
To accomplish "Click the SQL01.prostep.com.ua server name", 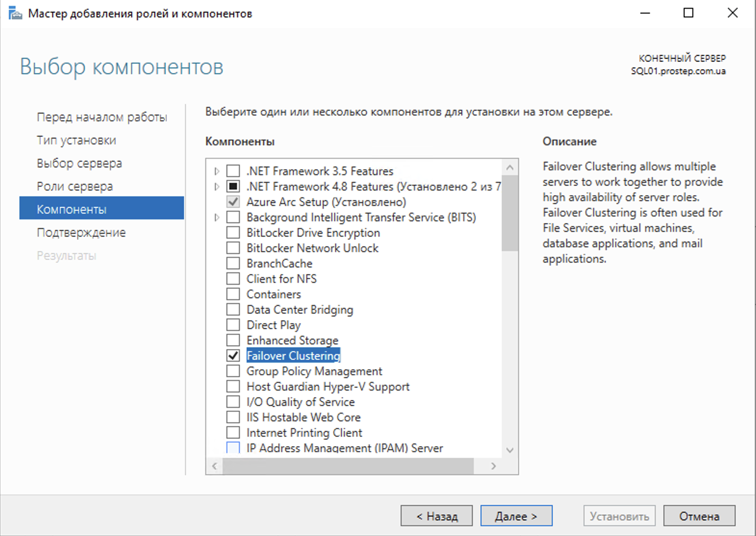I will (678, 71).
